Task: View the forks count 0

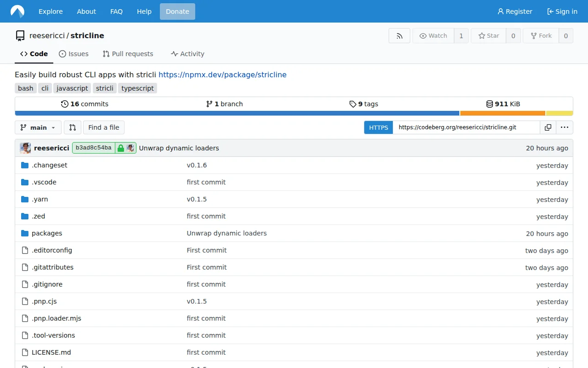Action: point(566,36)
